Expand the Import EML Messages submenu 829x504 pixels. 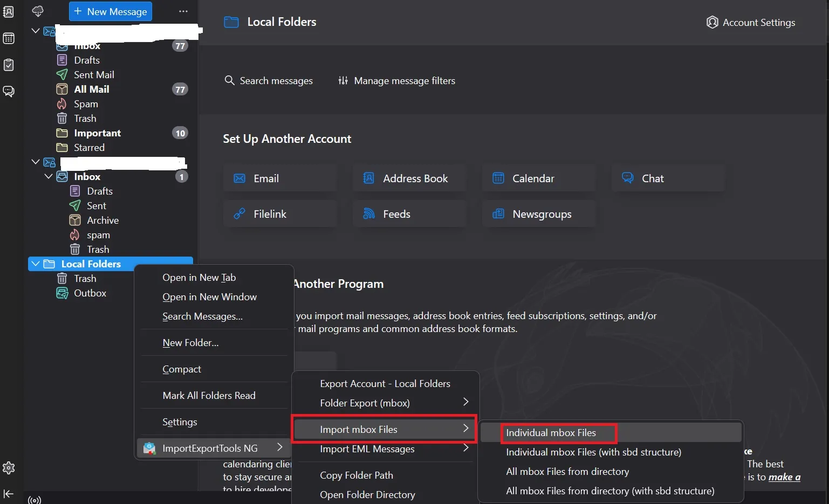click(367, 448)
